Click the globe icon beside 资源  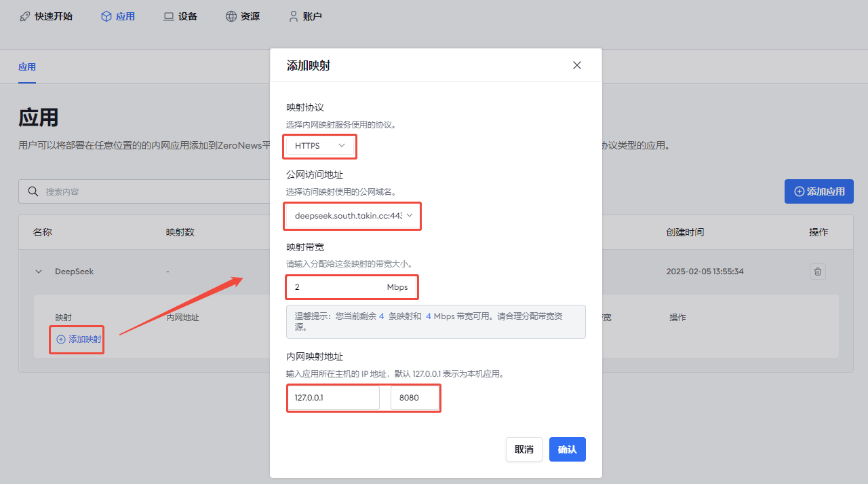pos(231,16)
